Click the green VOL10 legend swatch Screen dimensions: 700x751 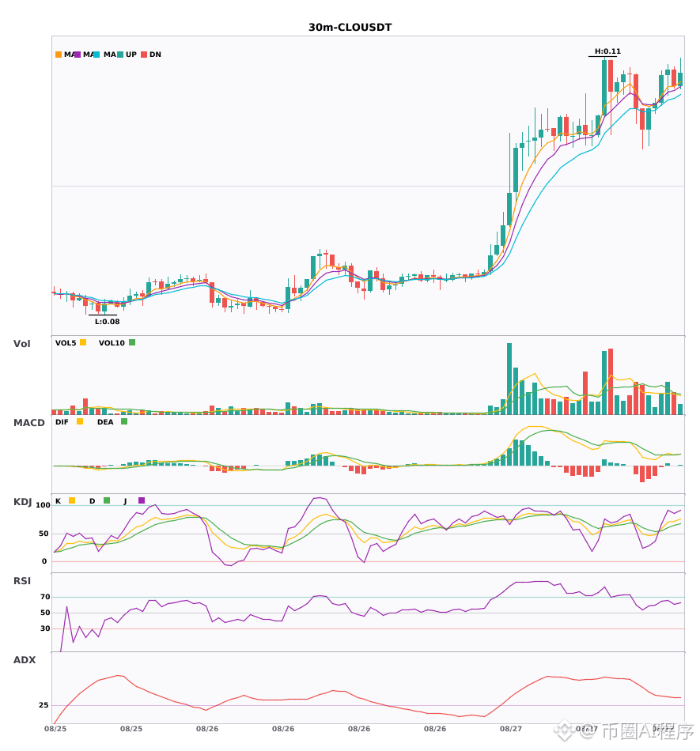pos(132,342)
